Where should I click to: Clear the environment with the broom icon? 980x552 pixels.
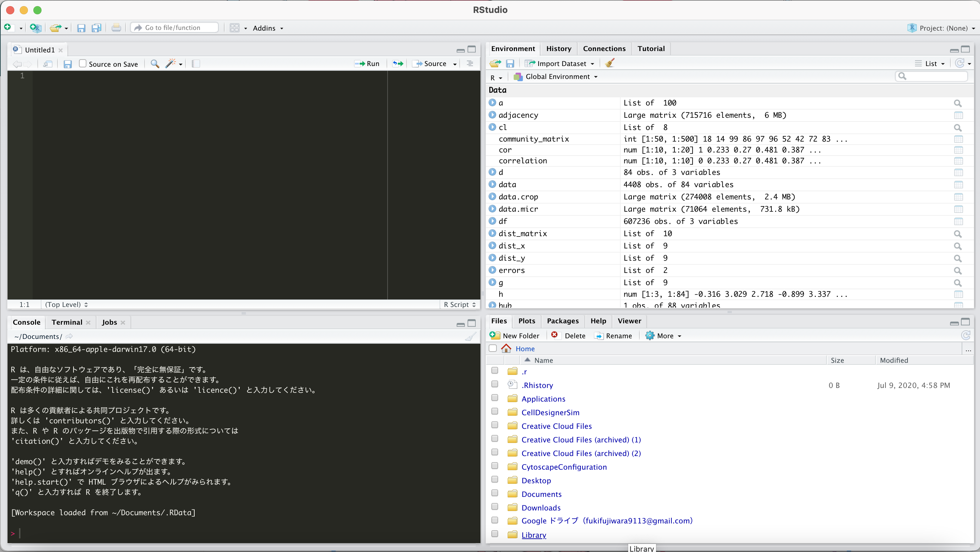pos(609,63)
